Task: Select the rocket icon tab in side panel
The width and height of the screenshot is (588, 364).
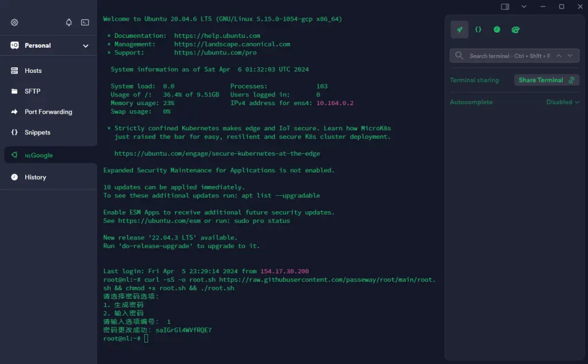Action: pyautogui.click(x=459, y=30)
